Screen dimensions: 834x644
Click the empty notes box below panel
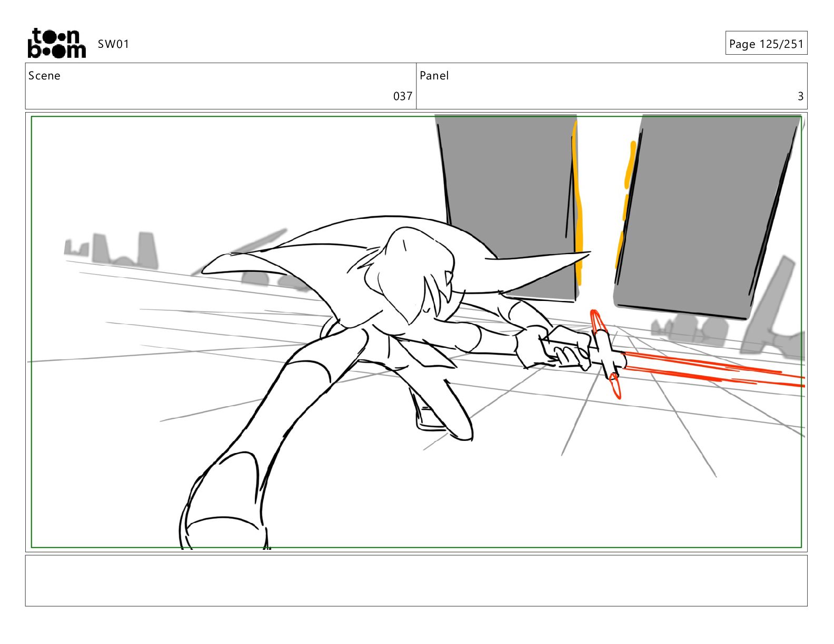[x=416, y=581]
